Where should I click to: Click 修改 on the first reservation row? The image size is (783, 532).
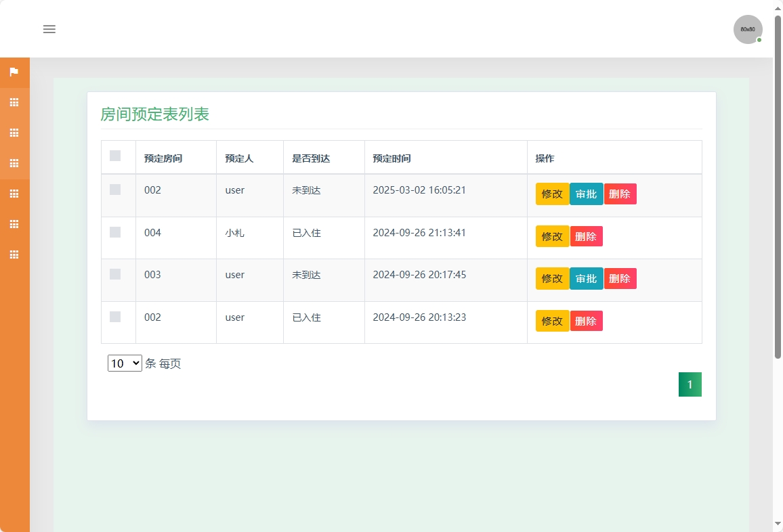(552, 194)
